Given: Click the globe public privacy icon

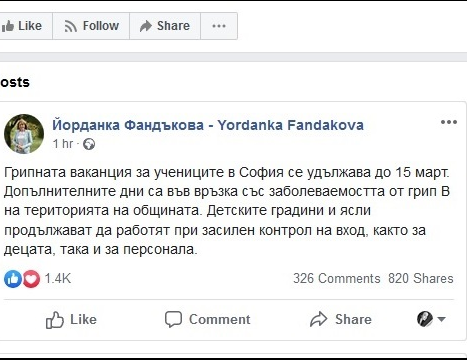Looking at the screenshot, I should (89, 144).
